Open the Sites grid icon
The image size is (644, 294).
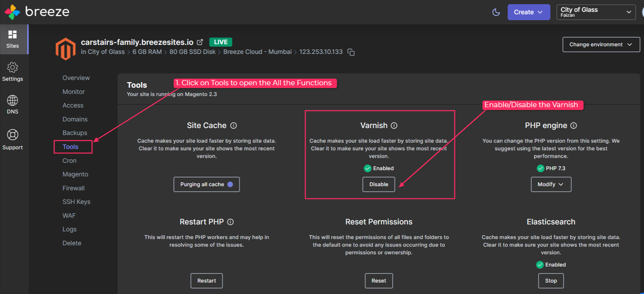point(13,34)
